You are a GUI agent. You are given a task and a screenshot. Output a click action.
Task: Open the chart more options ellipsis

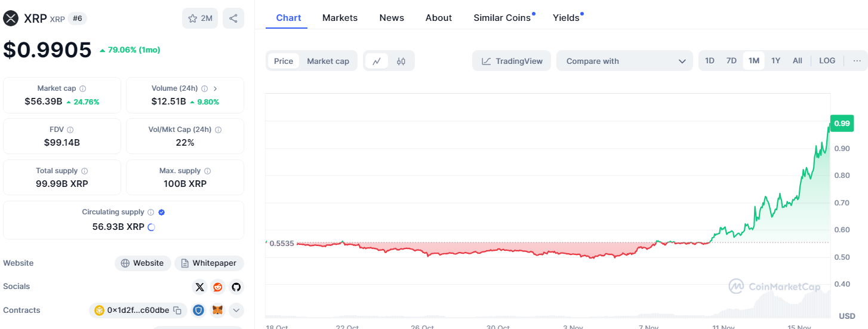click(x=857, y=61)
